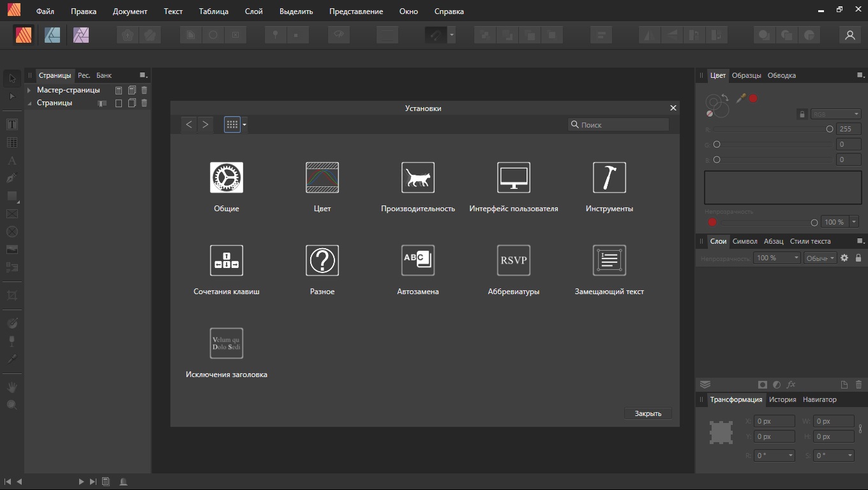Expand the Мастер-страницы tree section
The image size is (868, 490).
click(29, 90)
